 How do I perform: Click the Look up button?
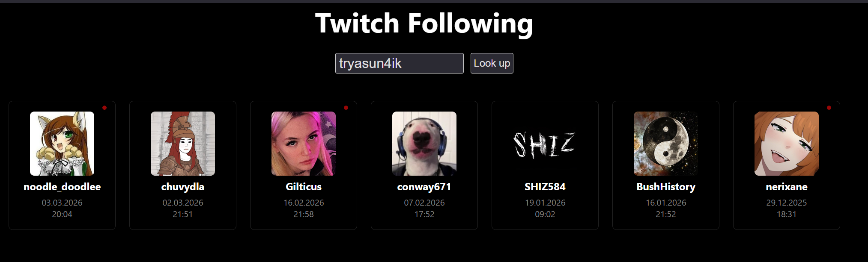click(x=492, y=63)
